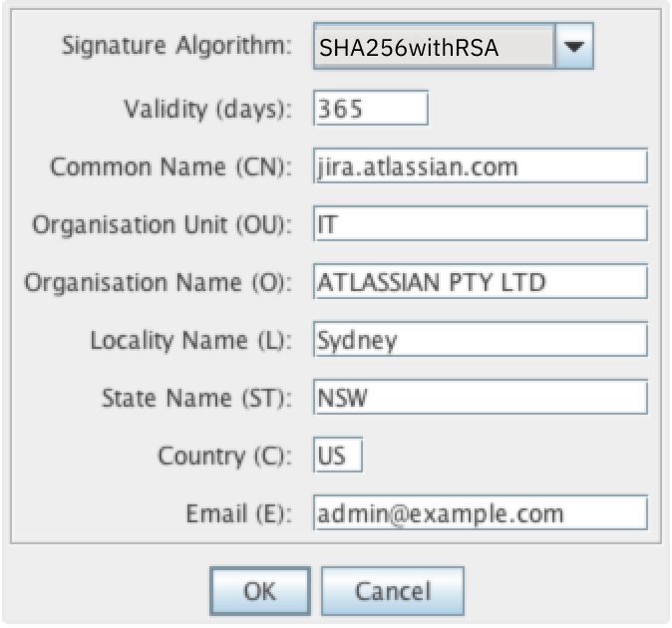
Task: Click the State Name field showing NSW
Action: click(480, 398)
